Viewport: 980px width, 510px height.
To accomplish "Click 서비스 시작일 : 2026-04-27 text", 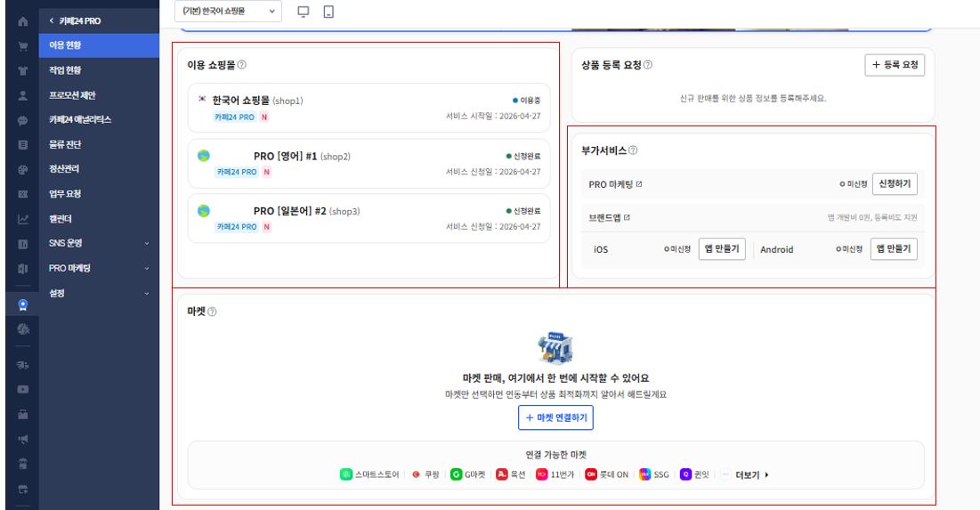I will [493, 117].
